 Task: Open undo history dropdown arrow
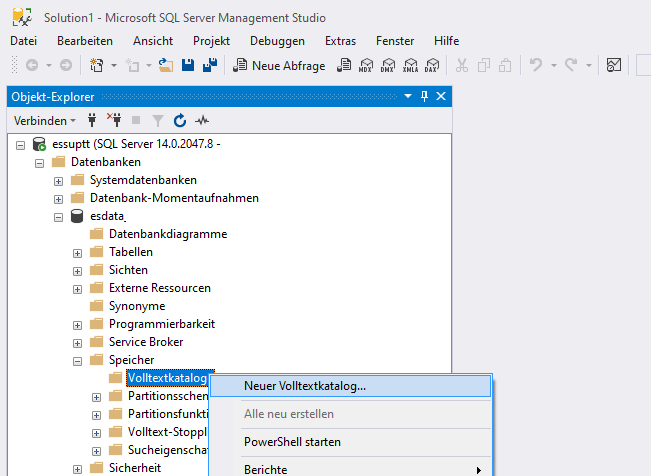554,65
